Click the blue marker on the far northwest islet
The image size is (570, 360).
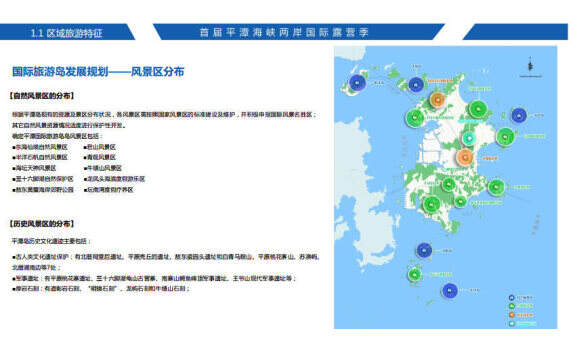coord(357,83)
